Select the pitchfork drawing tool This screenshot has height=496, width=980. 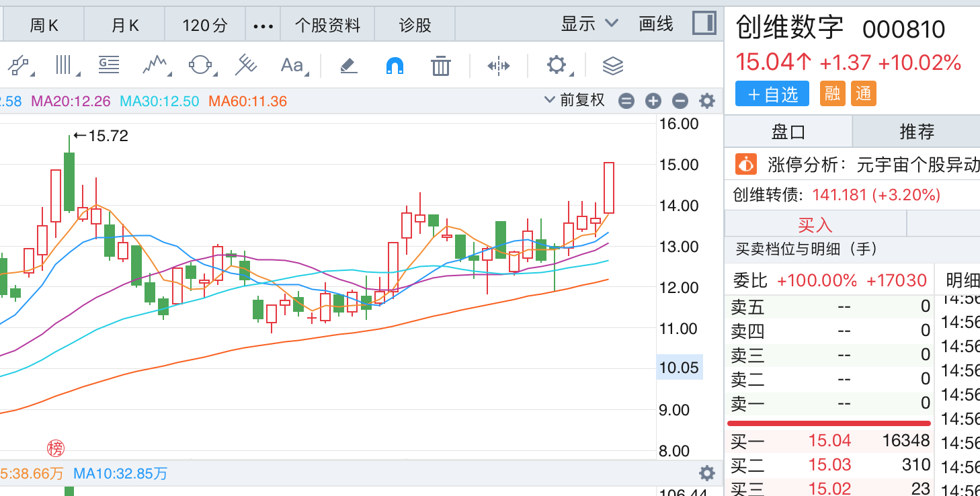point(246,65)
